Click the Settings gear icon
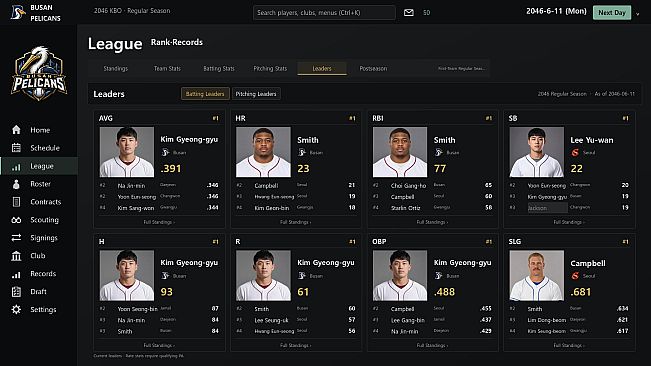The width and height of the screenshot is (651, 366). (x=16, y=310)
